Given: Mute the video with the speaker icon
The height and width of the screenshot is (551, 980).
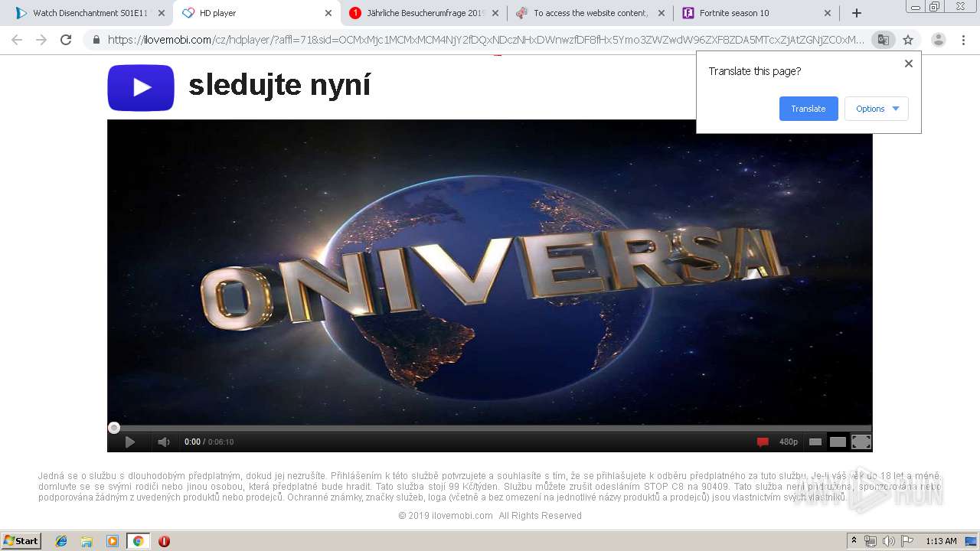Looking at the screenshot, I should [164, 442].
